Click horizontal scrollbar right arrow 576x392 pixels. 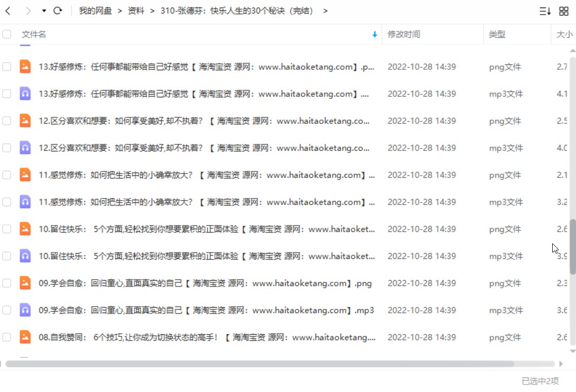coord(561,364)
